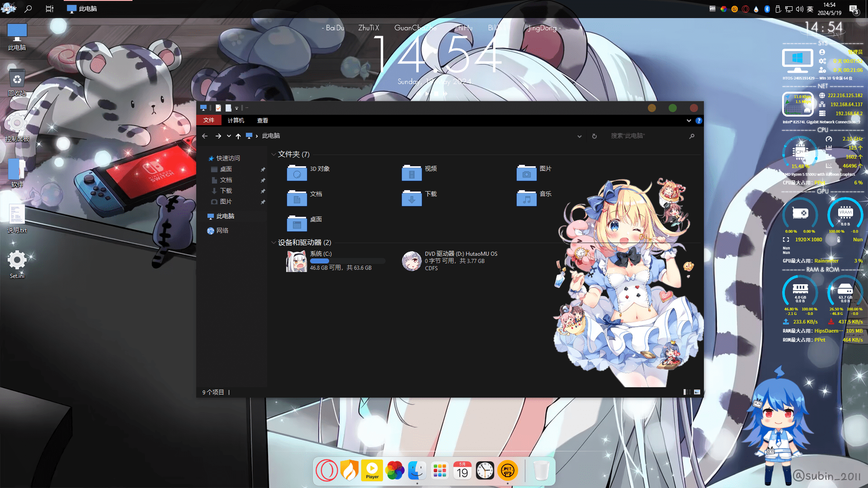Viewport: 868px width, 488px height.
Task: Open address bar history dropdown
Action: pyautogui.click(x=580, y=136)
